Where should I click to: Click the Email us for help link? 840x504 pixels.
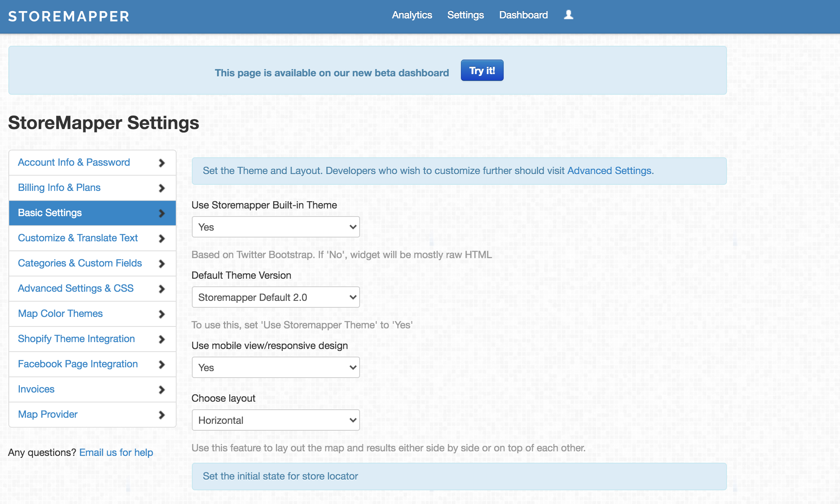coord(116,452)
